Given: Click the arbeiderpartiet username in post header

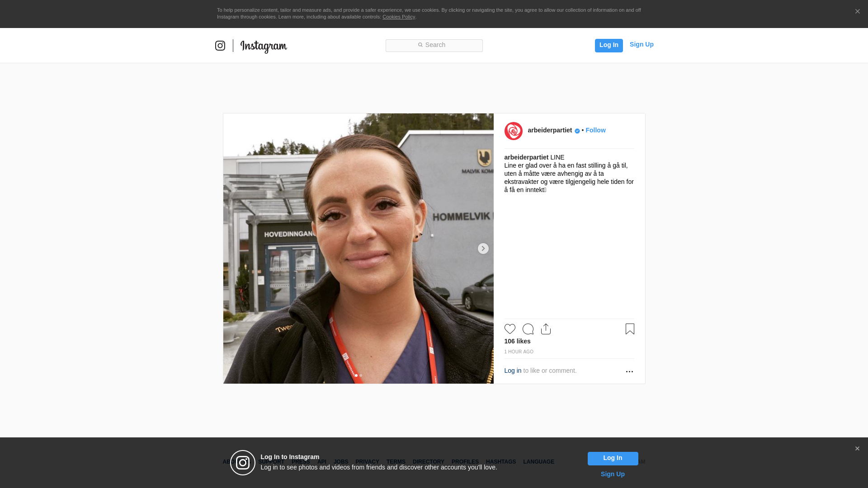Looking at the screenshot, I should 550,130.
